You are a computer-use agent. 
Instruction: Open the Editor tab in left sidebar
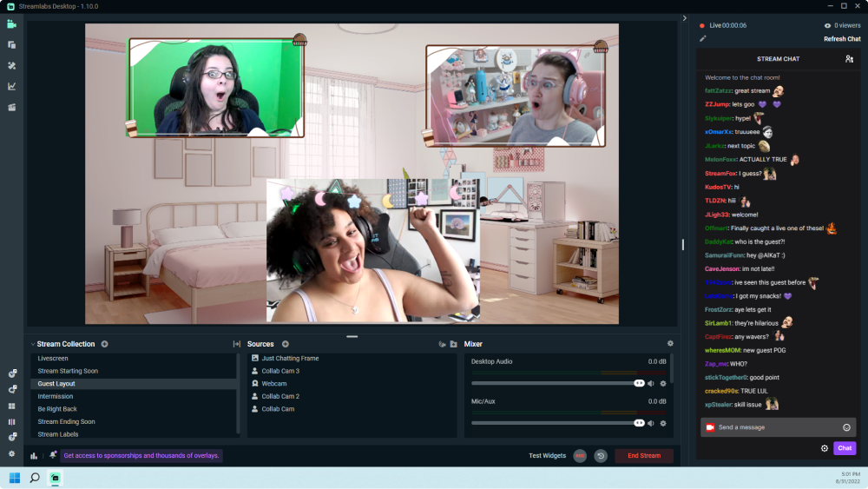11,24
